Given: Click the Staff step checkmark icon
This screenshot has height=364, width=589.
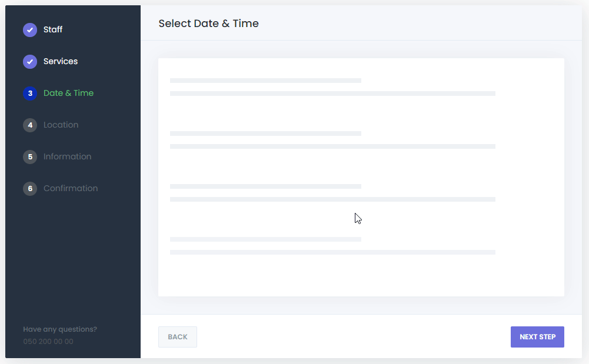Looking at the screenshot, I should 30,30.
